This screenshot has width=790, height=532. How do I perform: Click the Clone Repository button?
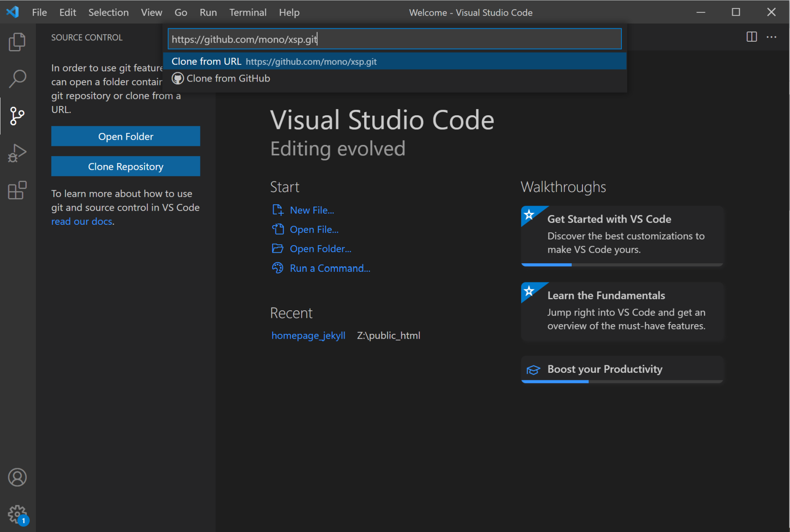(126, 167)
